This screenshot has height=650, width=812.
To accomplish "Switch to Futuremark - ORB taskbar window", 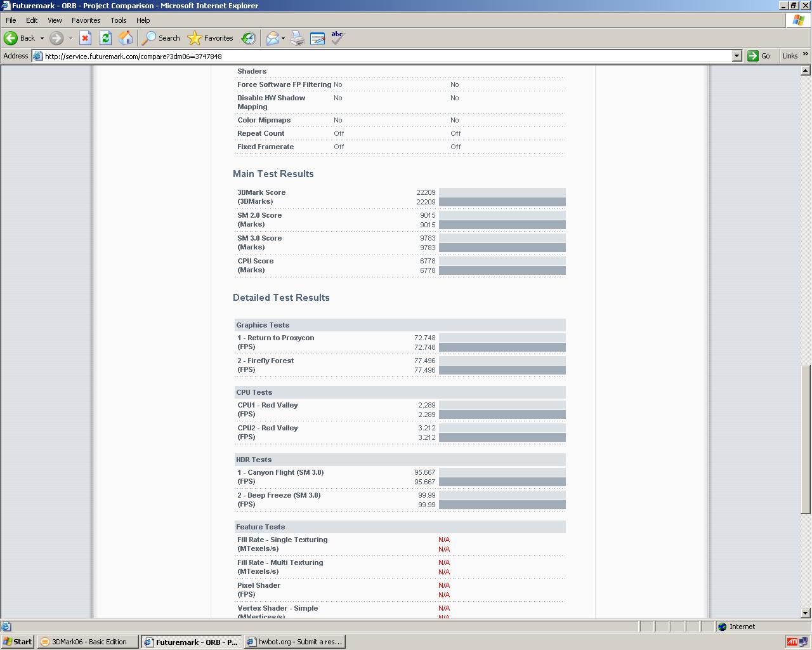I will click(x=190, y=642).
